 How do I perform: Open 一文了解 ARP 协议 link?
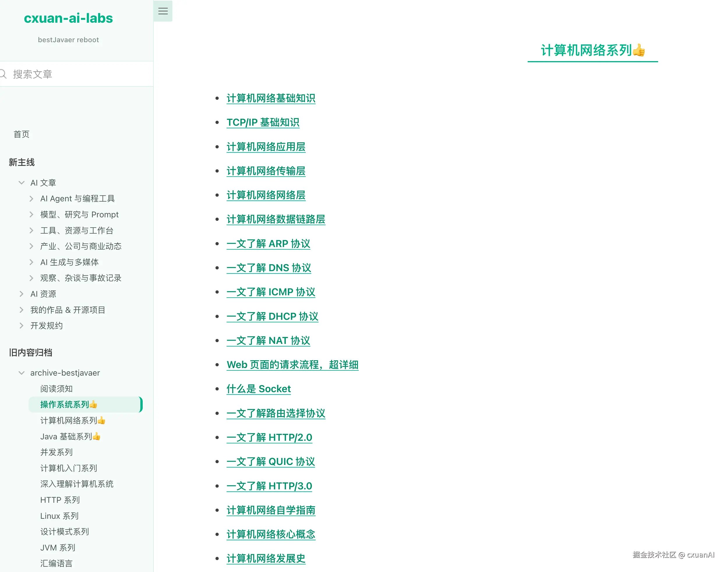point(268,244)
